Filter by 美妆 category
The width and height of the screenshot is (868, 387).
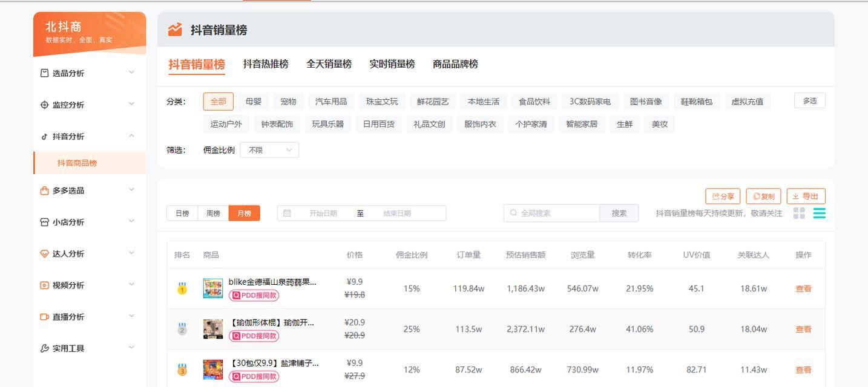point(660,124)
